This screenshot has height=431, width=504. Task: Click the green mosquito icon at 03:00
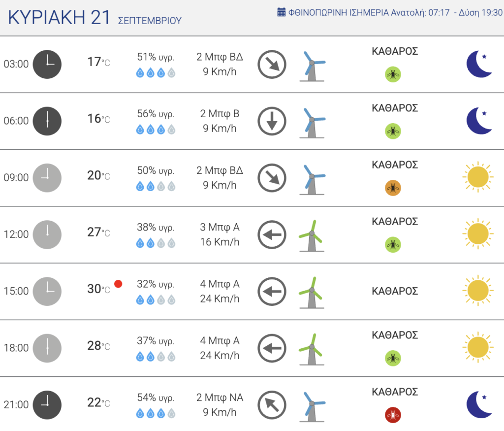[x=393, y=74]
